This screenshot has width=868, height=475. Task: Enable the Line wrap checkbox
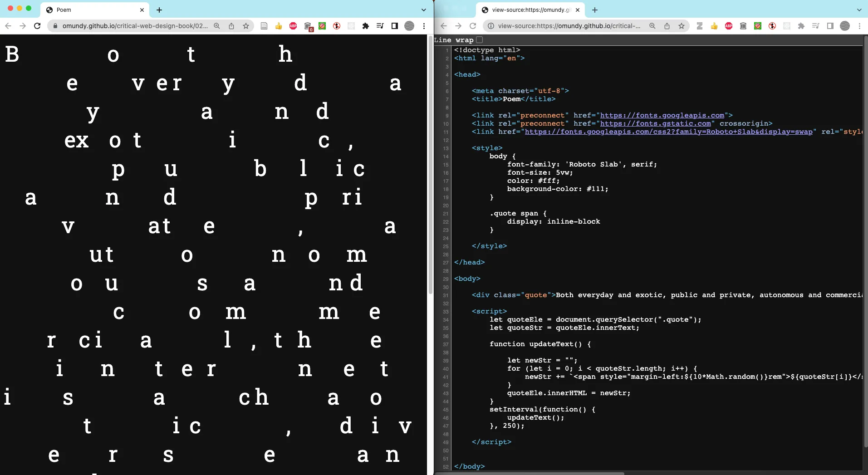click(x=479, y=40)
